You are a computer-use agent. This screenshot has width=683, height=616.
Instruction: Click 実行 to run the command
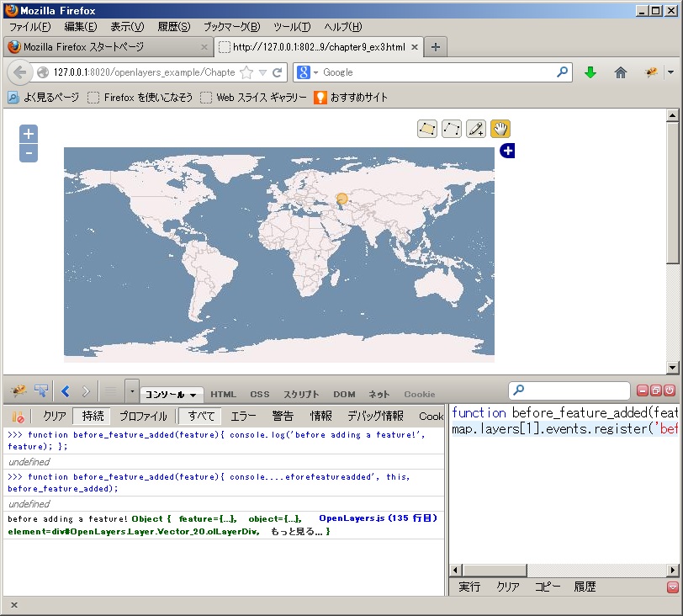coord(469,587)
